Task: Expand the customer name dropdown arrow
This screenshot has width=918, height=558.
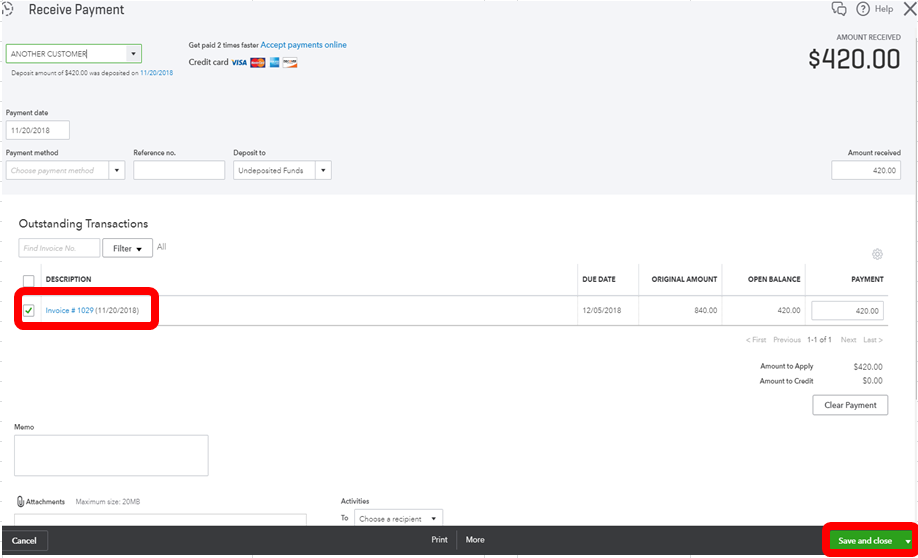Action: point(133,54)
